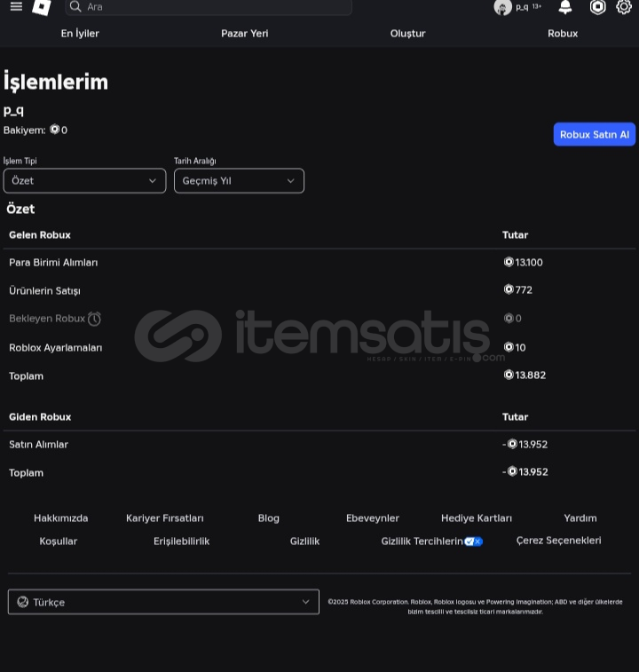Open the p_q profile avatar
The width and height of the screenshot is (639, 672).
(502, 7)
